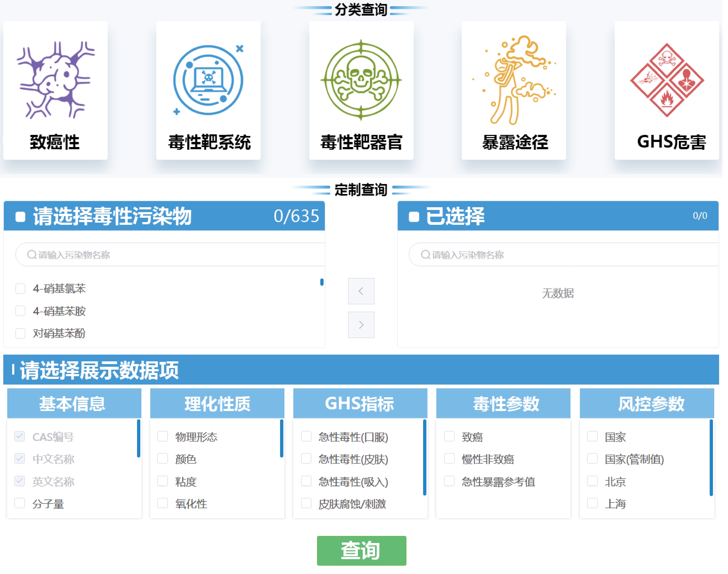The height and width of the screenshot is (574, 728).
Task: Toggle select-all in 请选择毒性污染物 header
Action: (x=20, y=217)
